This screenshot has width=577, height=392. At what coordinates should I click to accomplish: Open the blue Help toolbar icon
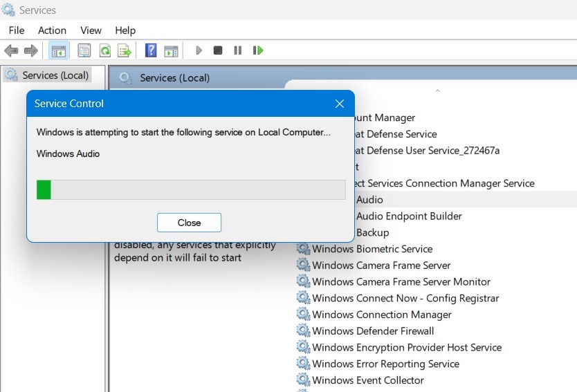click(x=151, y=50)
